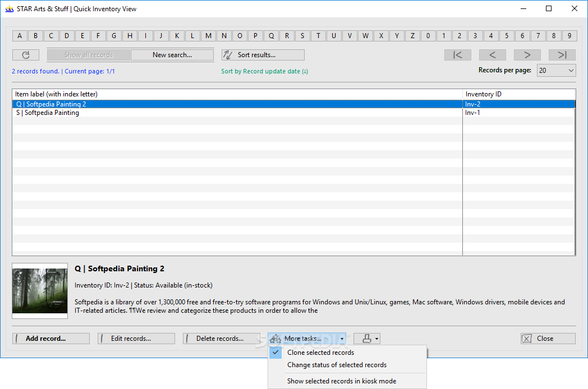Click the Close button at bottom

click(x=548, y=339)
